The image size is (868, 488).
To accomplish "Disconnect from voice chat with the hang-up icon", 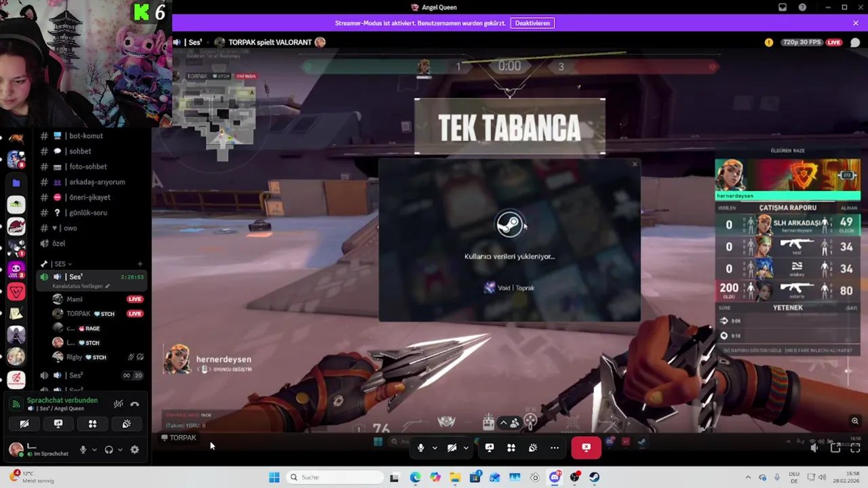I will [134, 404].
